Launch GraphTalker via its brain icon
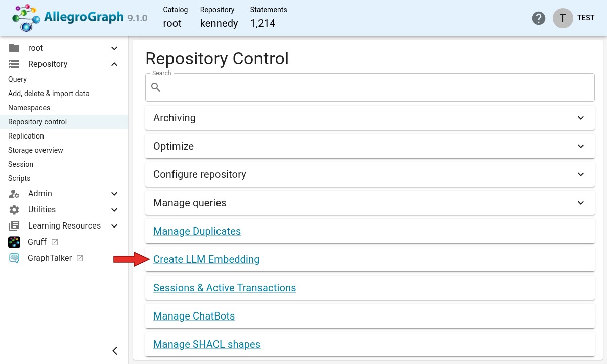The width and height of the screenshot is (607, 364). coord(14,258)
